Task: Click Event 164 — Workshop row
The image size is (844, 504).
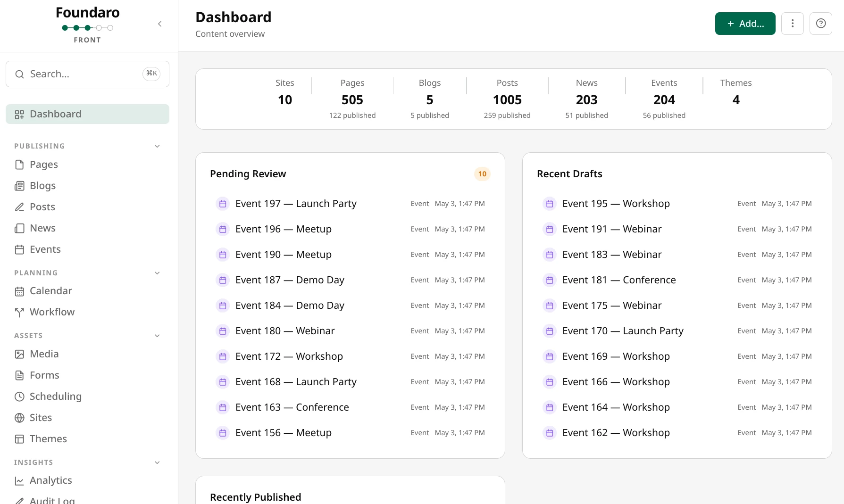Action: click(677, 407)
